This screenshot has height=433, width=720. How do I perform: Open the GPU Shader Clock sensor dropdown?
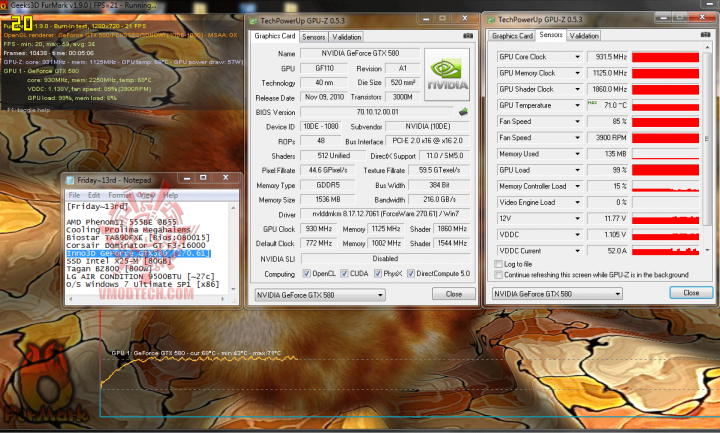[577, 89]
